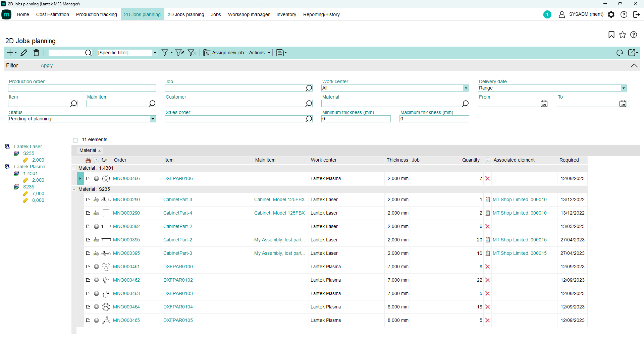Open the From date calendar picker
The width and height of the screenshot is (644, 346).
(544, 104)
